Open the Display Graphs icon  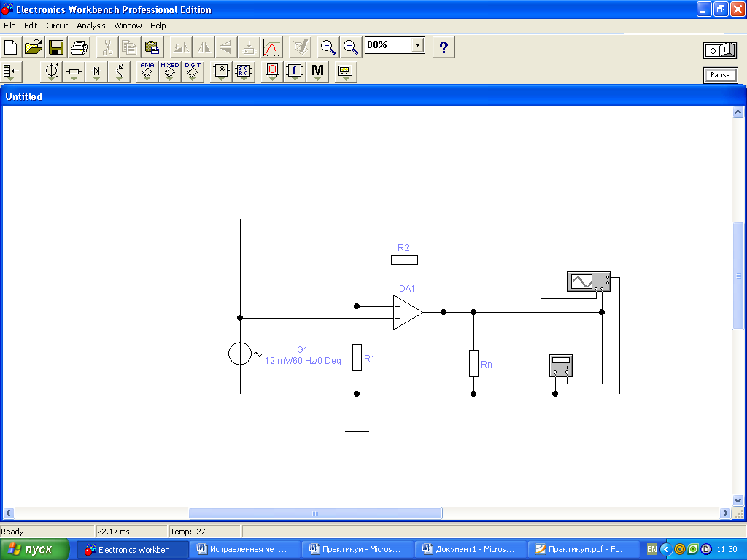tap(271, 47)
